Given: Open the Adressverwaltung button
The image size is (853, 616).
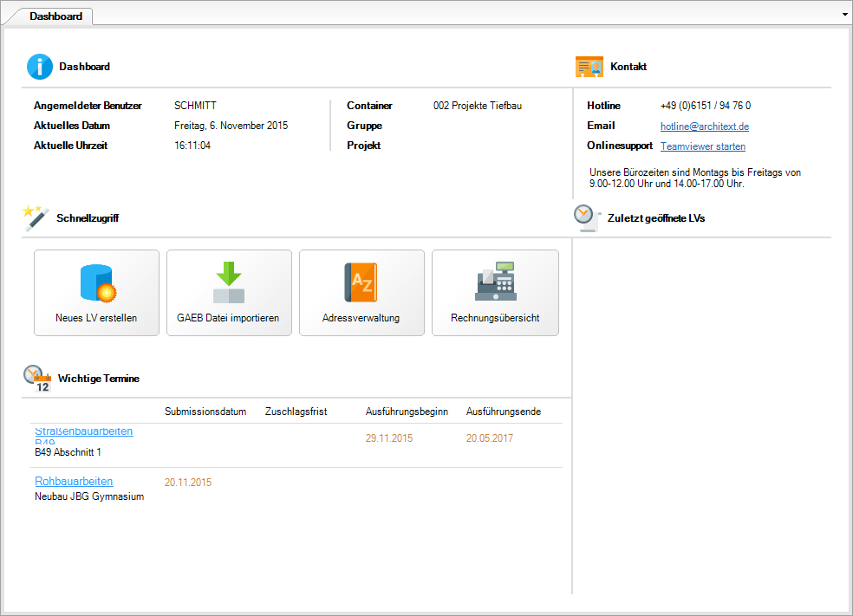Looking at the screenshot, I should tap(361, 293).
